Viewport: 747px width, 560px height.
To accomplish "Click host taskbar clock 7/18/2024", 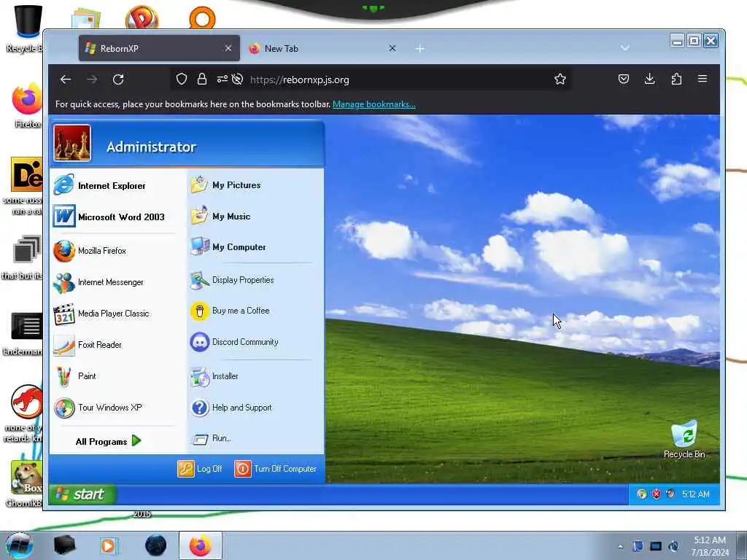I will [710, 546].
